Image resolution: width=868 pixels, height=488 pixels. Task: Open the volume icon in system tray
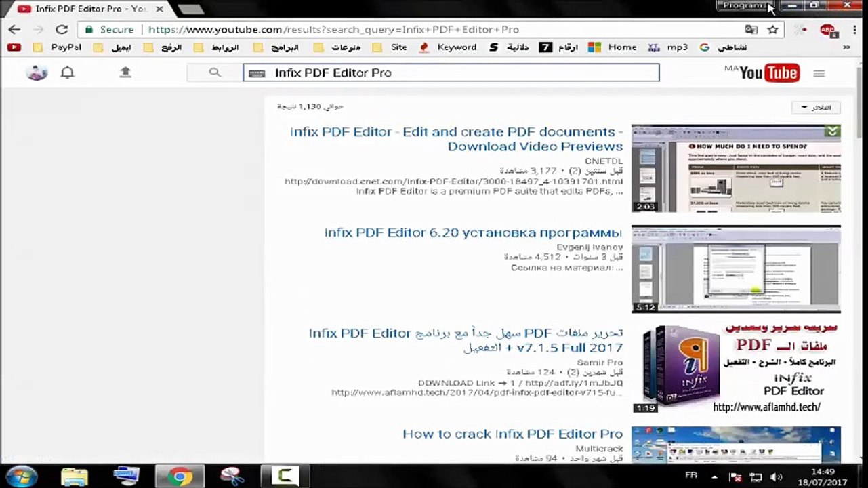pyautogui.click(x=776, y=477)
